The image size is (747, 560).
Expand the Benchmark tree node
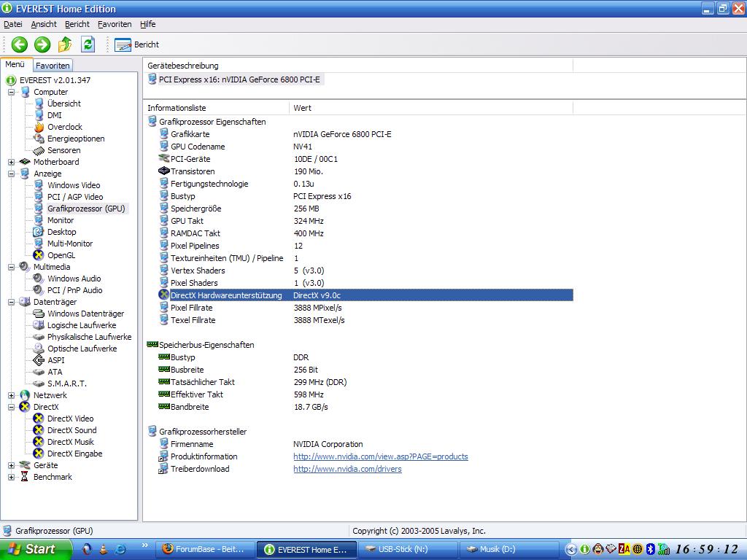[11, 477]
